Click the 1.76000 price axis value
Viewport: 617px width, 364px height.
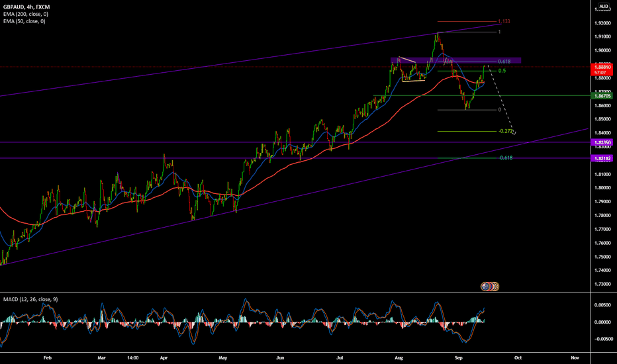pyautogui.click(x=602, y=243)
